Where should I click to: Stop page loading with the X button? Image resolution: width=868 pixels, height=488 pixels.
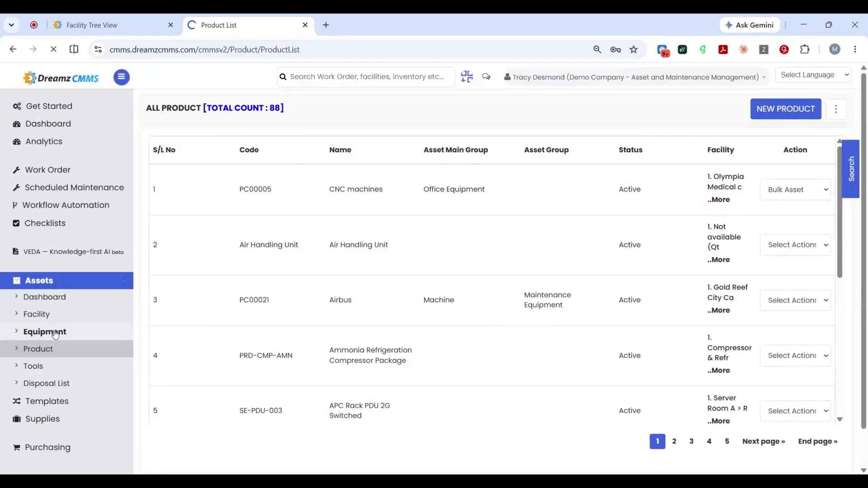pyautogui.click(x=54, y=49)
